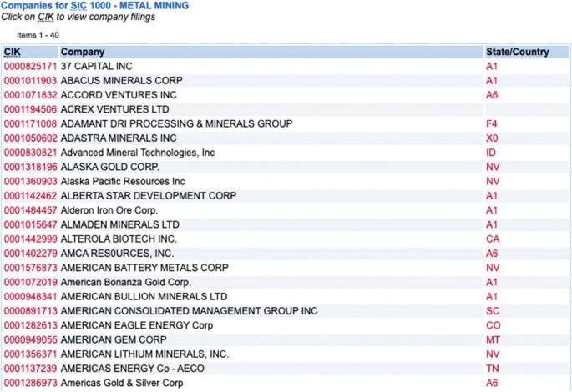Image resolution: width=572 pixels, height=392 pixels.
Task: Click the Items 1 - 40 text
Action: tap(38, 35)
